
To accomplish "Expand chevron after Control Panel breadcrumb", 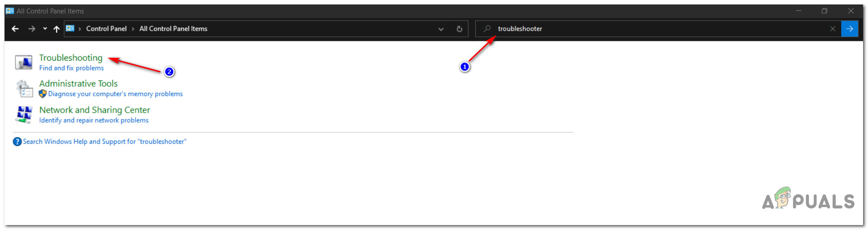I will [133, 29].
